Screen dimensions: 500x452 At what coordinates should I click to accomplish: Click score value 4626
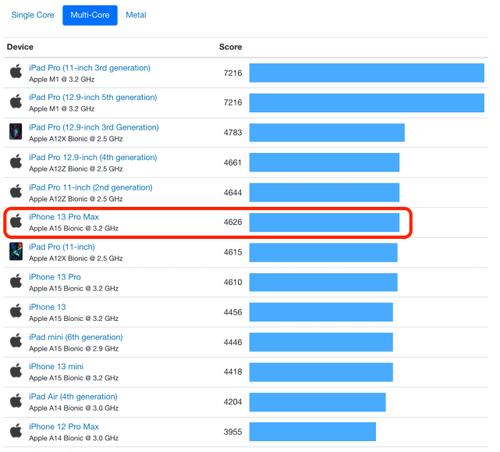point(233,222)
